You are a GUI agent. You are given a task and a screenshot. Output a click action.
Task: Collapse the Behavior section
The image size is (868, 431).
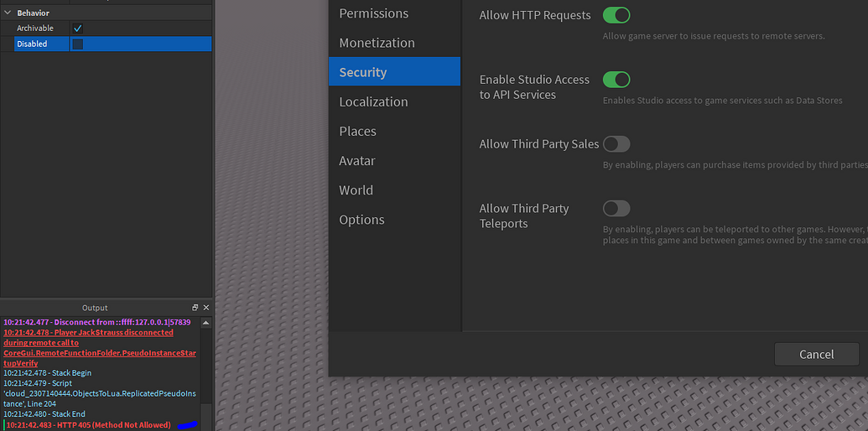pos(8,13)
